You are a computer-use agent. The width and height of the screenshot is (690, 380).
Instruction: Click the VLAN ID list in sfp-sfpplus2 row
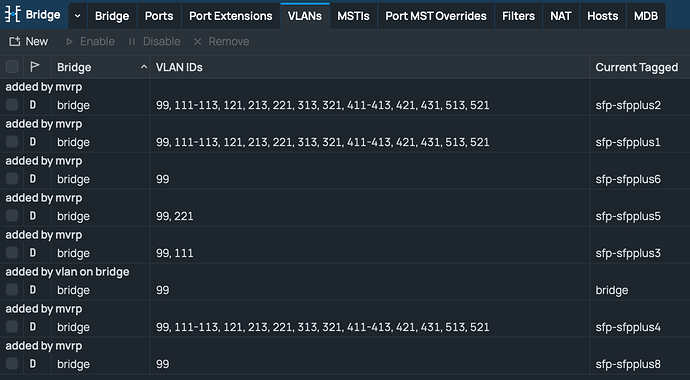(x=323, y=105)
